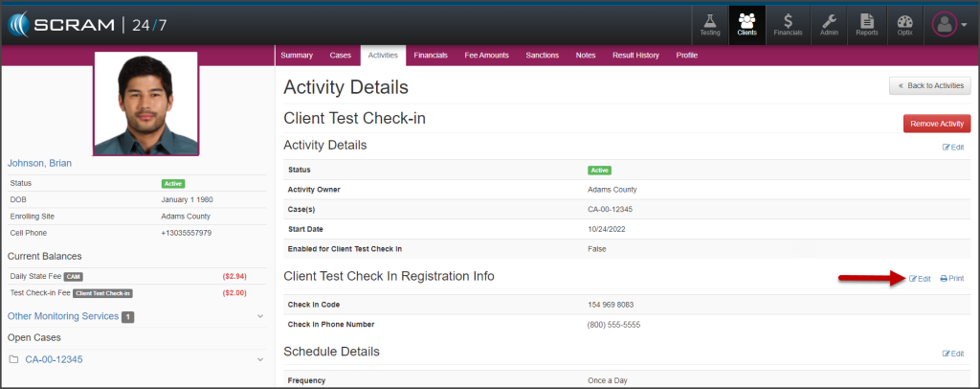Print the Check In Registration Info
The image size is (980, 389).
[x=951, y=278]
